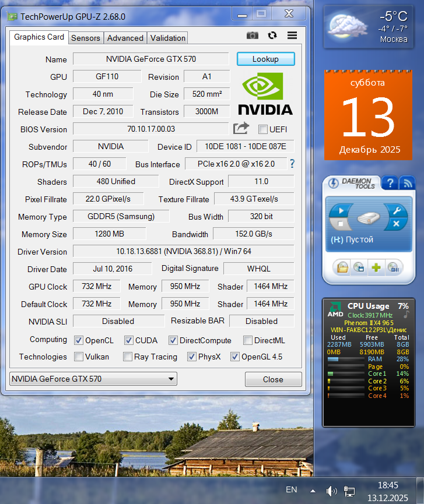
Task: Click the Daemon Tools disc save icon
Action: pyautogui.click(x=359, y=267)
